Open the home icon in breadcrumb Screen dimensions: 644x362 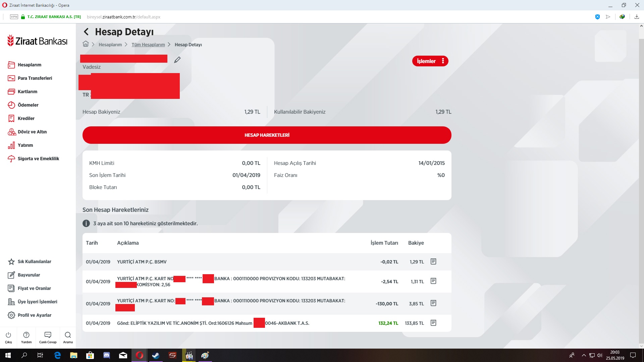(x=86, y=44)
